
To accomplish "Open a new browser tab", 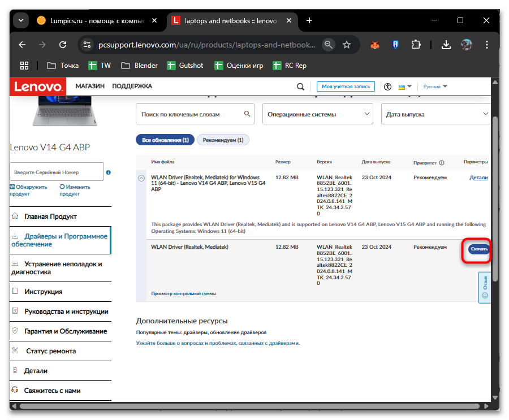I will (x=309, y=20).
